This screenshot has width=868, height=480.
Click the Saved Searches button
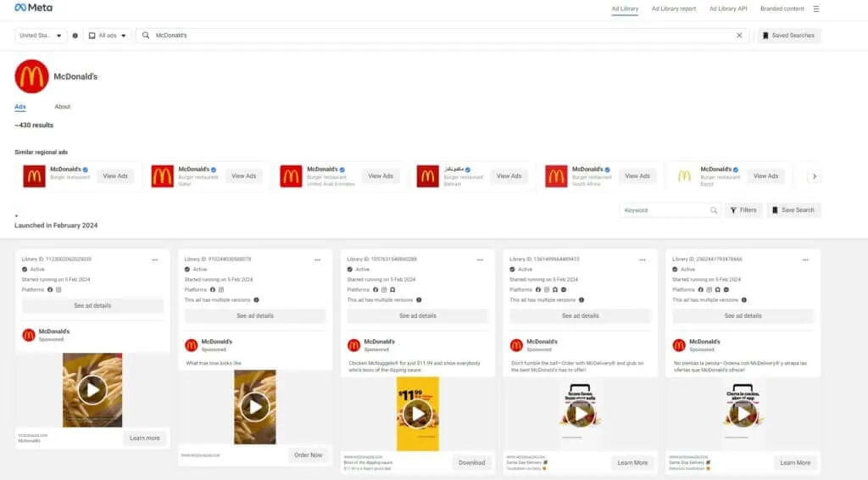[789, 36]
